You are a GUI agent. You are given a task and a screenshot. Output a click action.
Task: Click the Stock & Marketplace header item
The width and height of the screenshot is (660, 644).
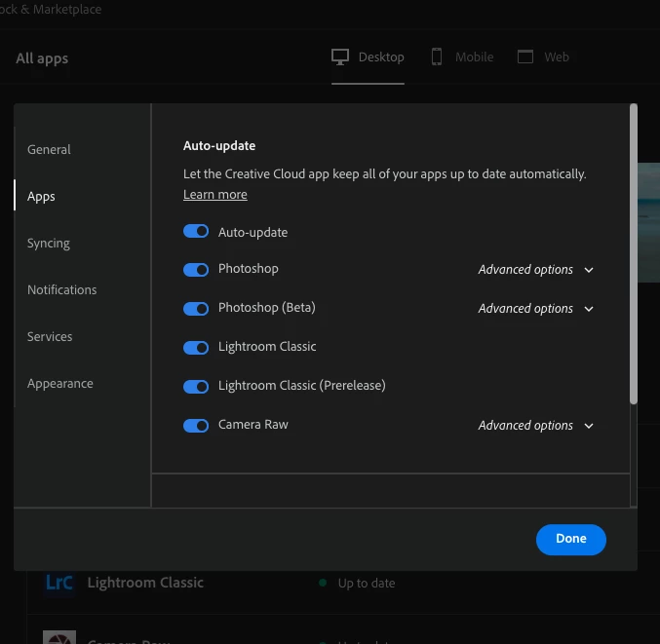click(51, 9)
